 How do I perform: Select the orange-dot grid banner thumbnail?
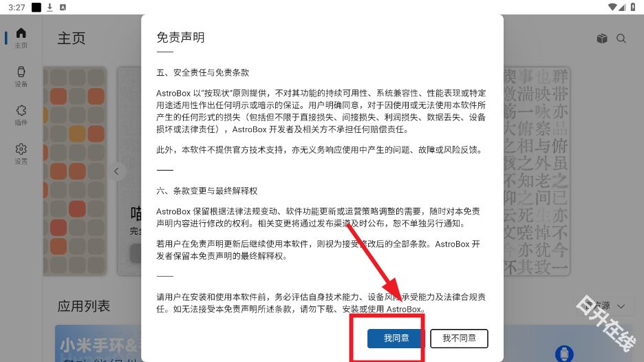click(x=75, y=171)
